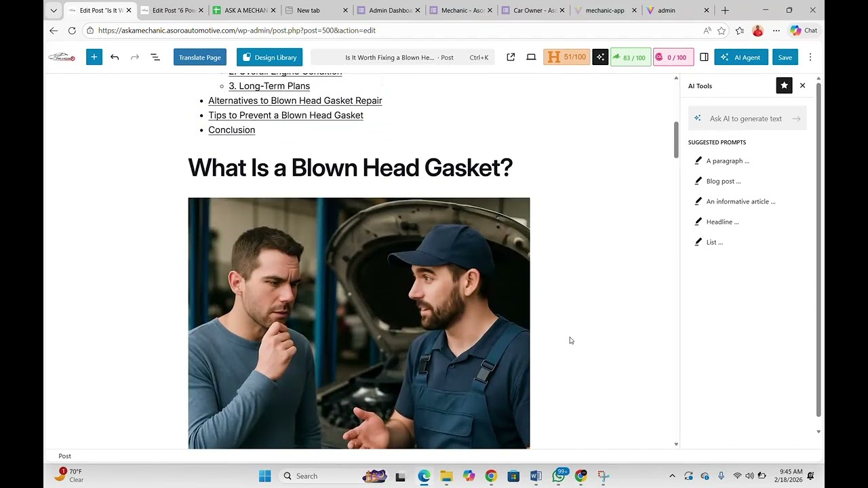868x488 pixels.
Task: Save the post
Action: (x=785, y=58)
